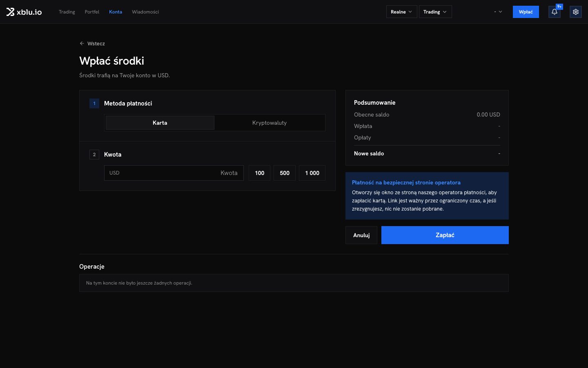
Task: Click the Operacje section heading
Action: tap(92, 267)
